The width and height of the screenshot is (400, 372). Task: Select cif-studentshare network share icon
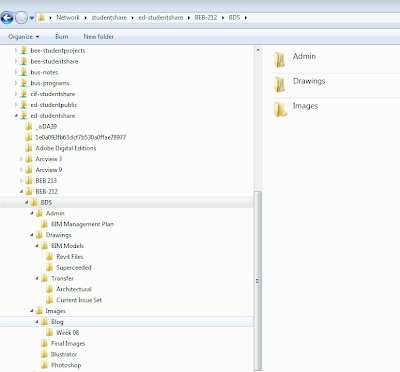[x=23, y=94]
